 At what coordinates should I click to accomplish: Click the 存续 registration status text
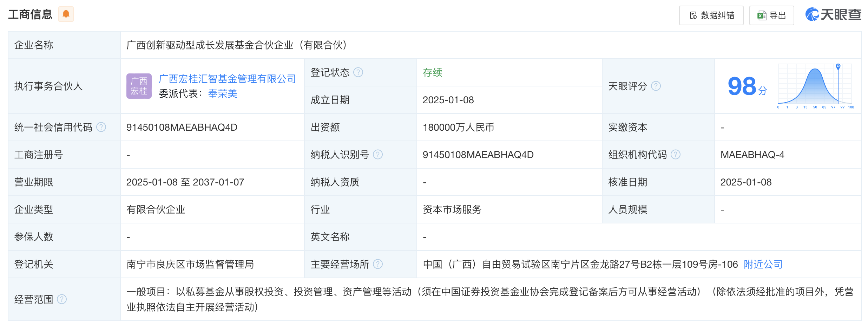pos(433,72)
